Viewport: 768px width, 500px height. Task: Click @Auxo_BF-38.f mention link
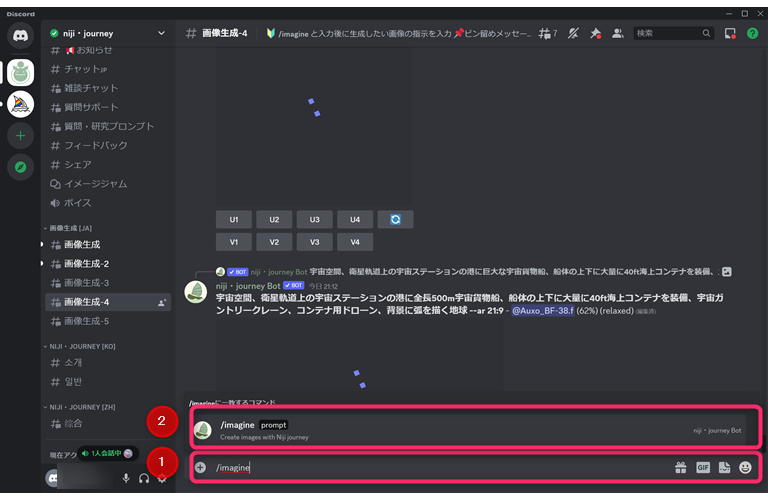click(543, 310)
